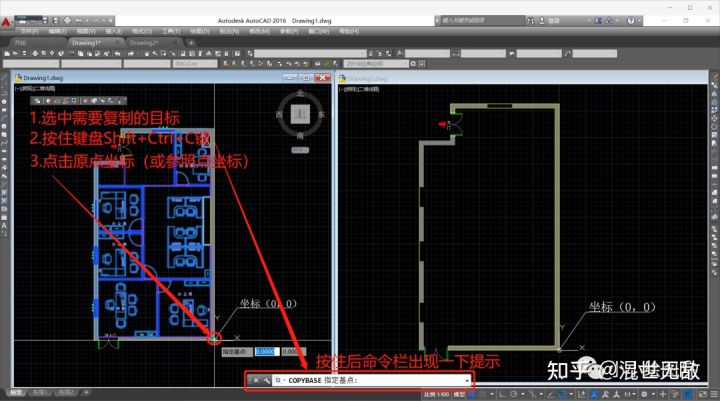Open the 格式(O) menu

point(142,31)
